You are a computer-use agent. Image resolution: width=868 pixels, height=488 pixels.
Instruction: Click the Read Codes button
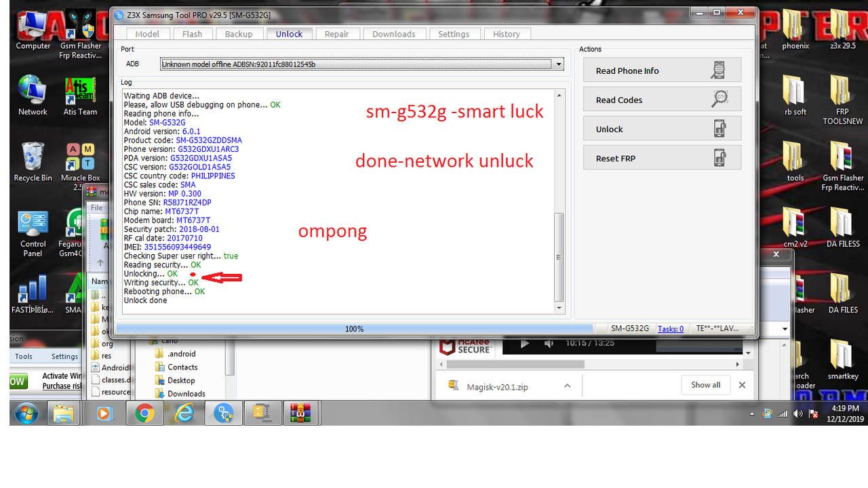click(x=662, y=100)
